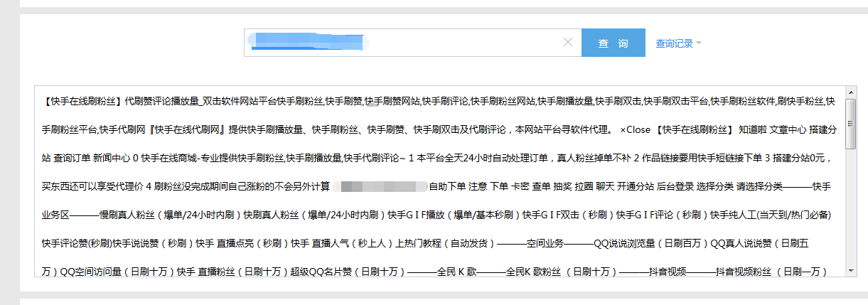This screenshot has width=868, height=305.
Task: Click the small arrow beside 查询记录
Action: click(699, 43)
